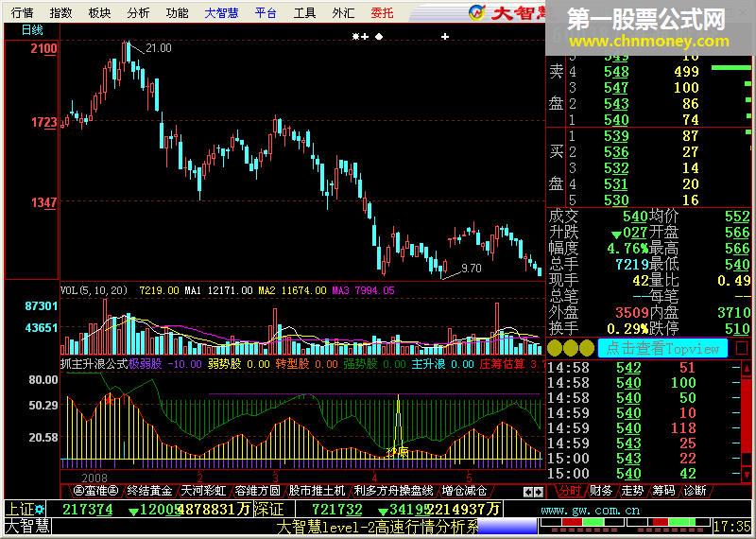The height and width of the screenshot is (539, 756).
Task: Open the 行情 menu
Action: tap(22, 13)
